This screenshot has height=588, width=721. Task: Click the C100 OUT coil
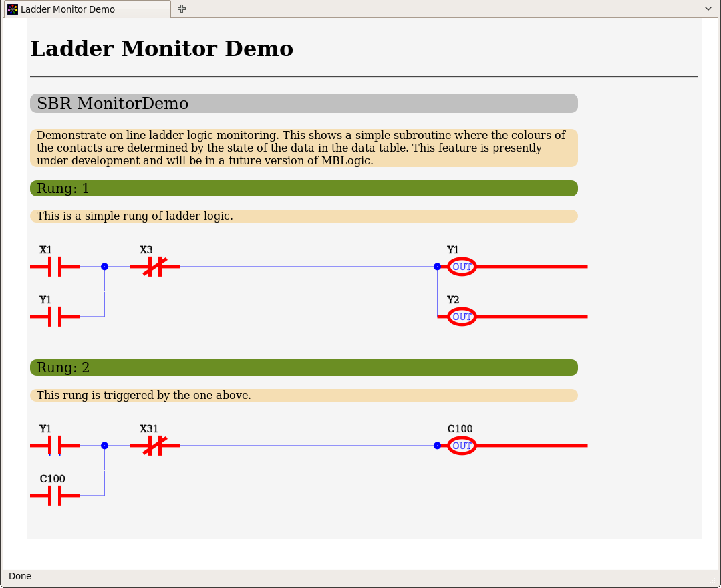click(x=462, y=446)
